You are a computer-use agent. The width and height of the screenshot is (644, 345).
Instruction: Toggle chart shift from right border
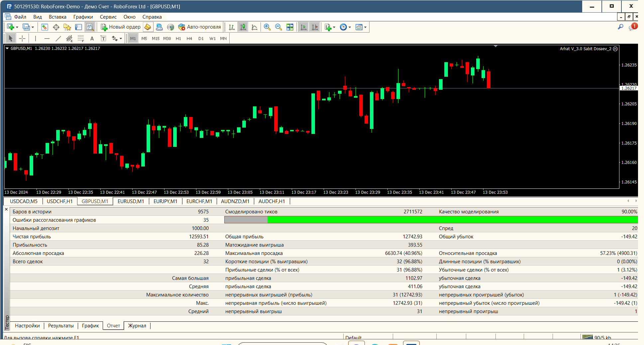pyautogui.click(x=315, y=27)
